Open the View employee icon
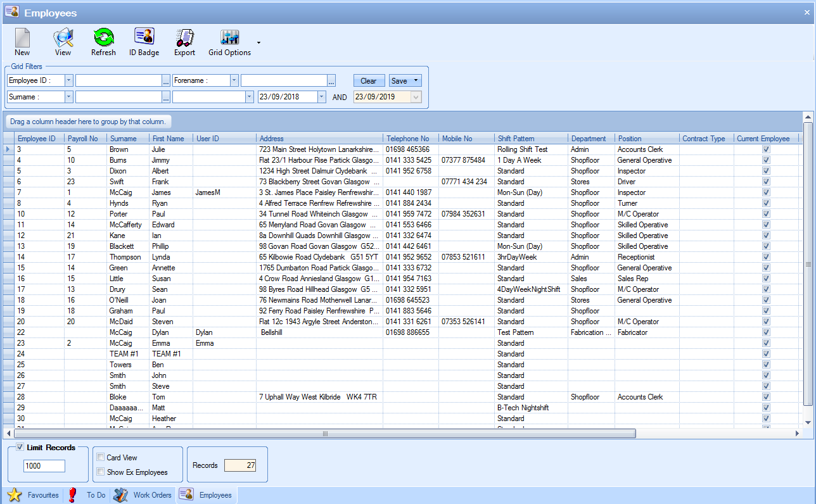 click(x=63, y=38)
